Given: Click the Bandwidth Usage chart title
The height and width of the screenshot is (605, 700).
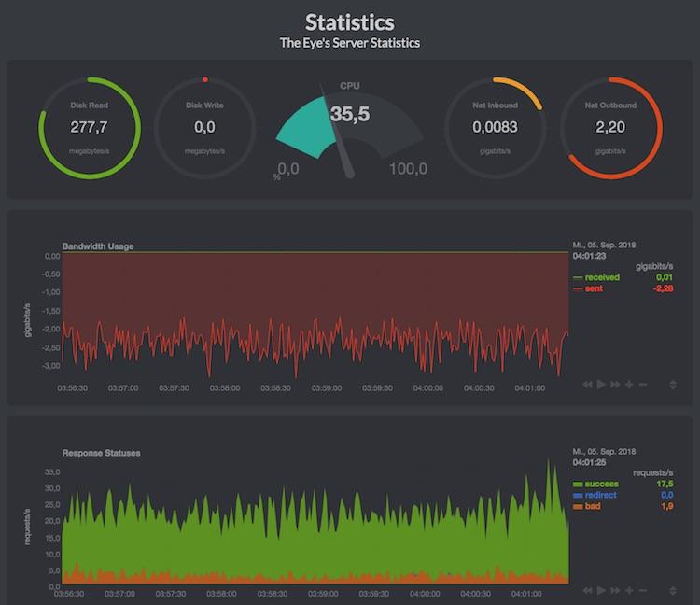Looking at the screenshot, I should pyautogui.click(x=98, y=246).
